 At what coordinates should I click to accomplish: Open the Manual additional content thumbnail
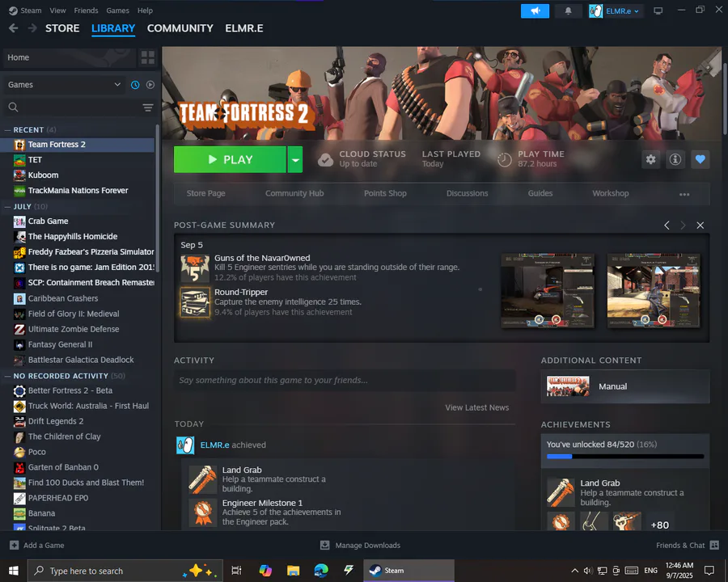568,386
